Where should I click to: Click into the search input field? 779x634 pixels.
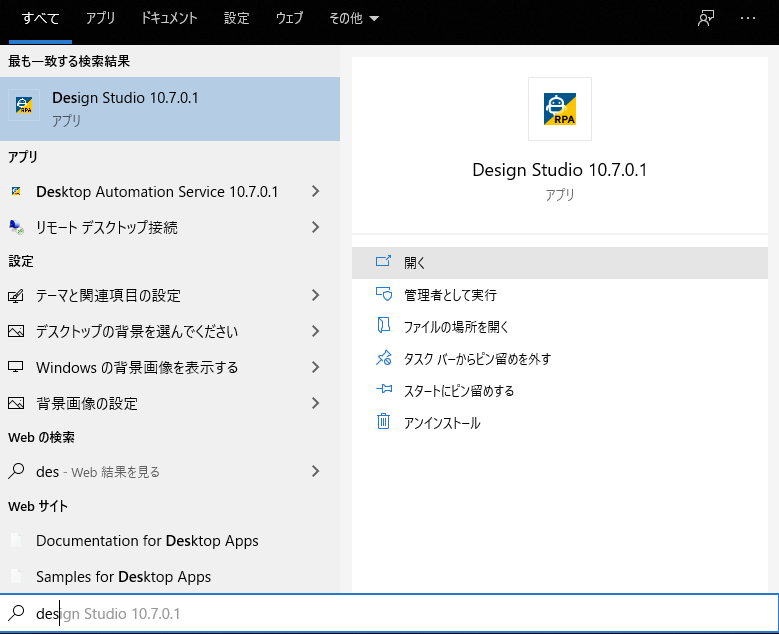(x=390, y=613)
